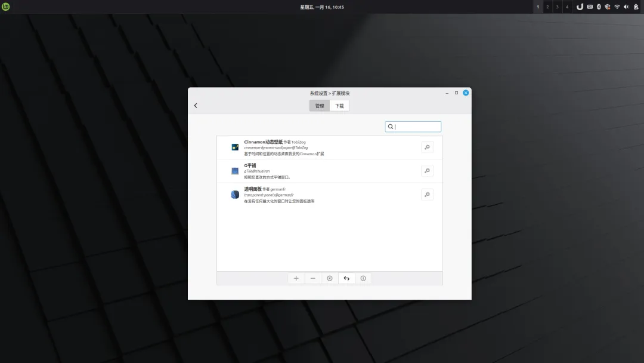Switch to the 管理 tab
Viewport: 644px width, 363px height.
pos(320,106)
